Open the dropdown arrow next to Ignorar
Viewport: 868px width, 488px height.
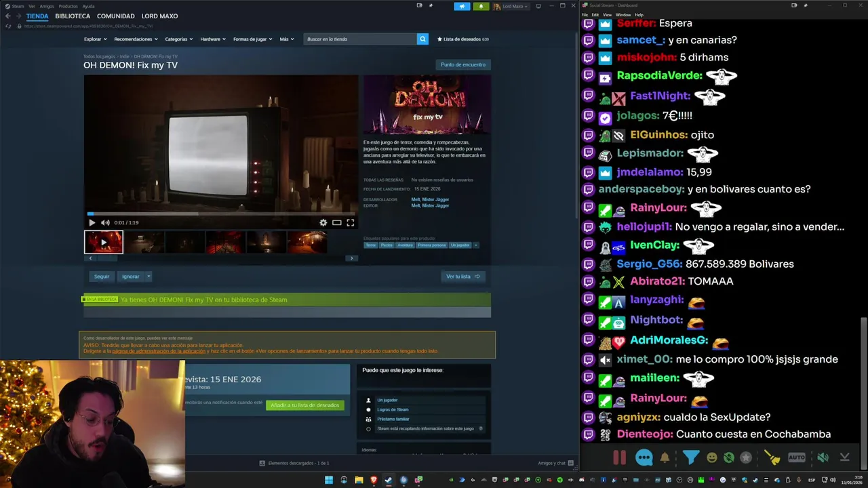click(149, 277)
